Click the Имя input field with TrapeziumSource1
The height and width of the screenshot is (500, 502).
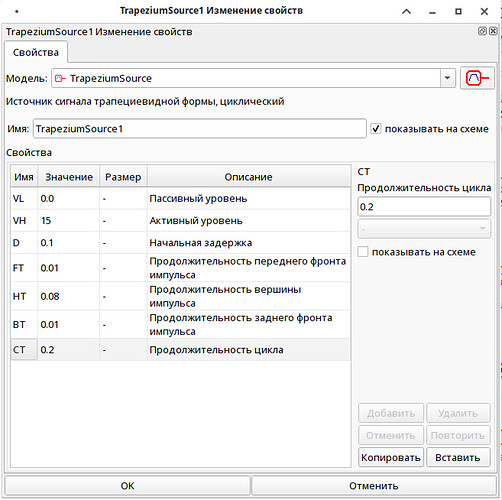pyautogui.click(x=200, y=129)
